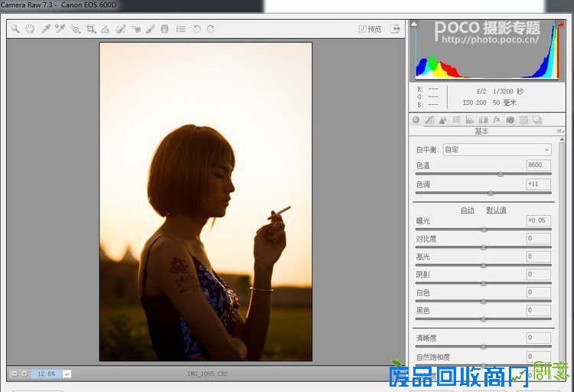Select the Hand tool

pos(30,29)
